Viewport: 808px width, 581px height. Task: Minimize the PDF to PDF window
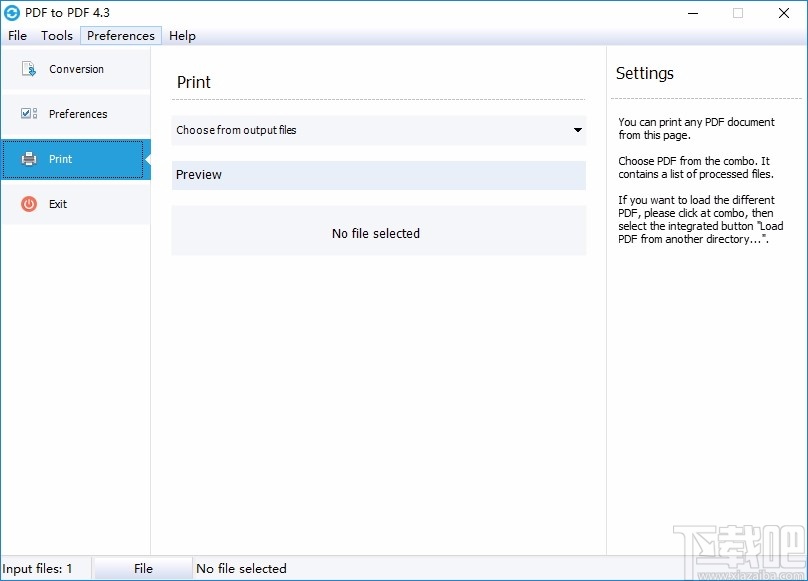(693, 13)
